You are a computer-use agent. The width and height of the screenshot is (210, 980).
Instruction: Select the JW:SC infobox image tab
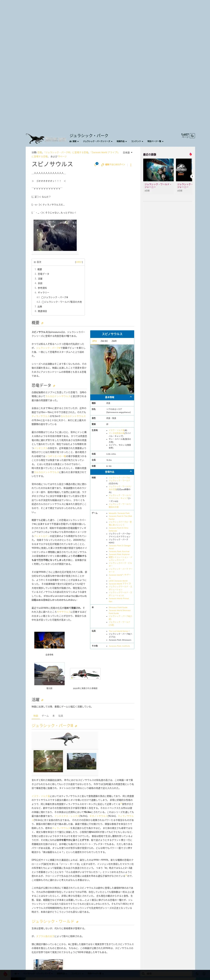pyautogui.click(x=104, y=341)
